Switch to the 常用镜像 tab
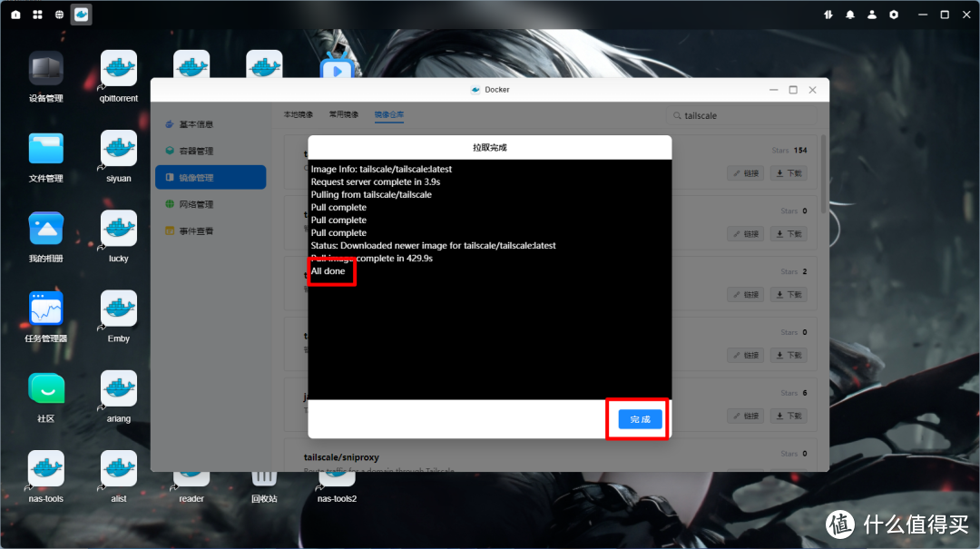This screenshot has width=980, height=549. pyautogui.click(x=343, y=115)
